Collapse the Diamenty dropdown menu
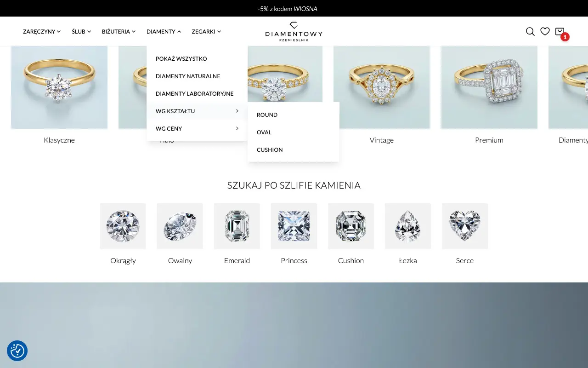 click(x=164, y=32)
